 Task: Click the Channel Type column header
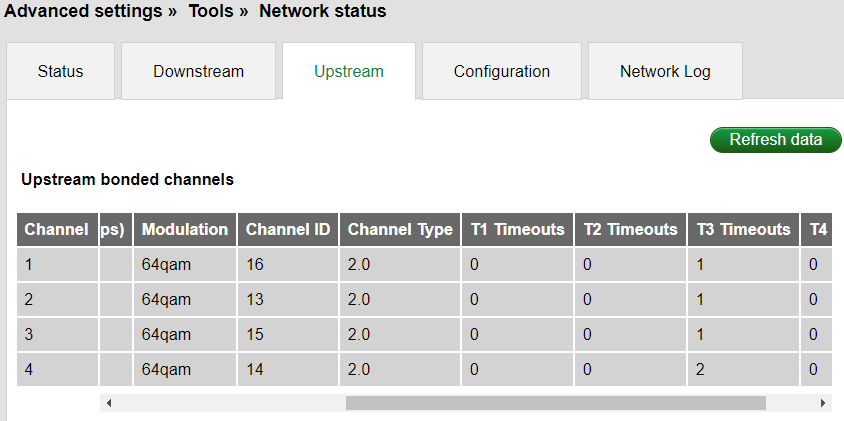pyautogui.click(x=399, y=229)
